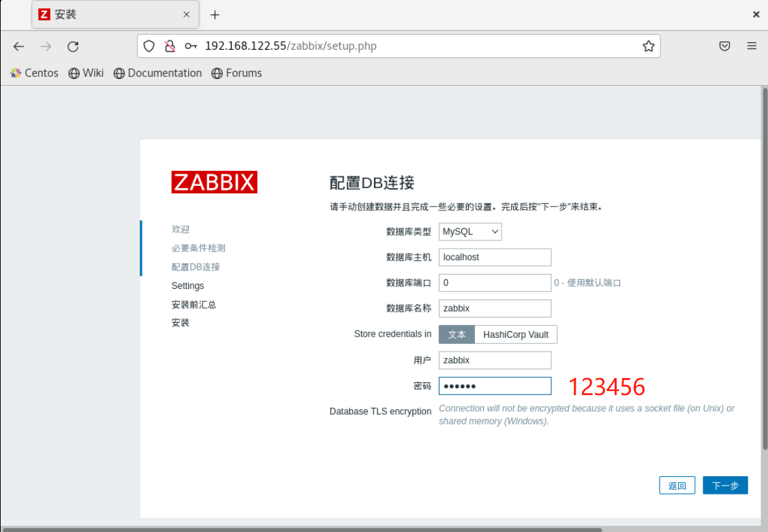Image resolution: width=768 pixels, height=532 pixels.
Task: Click the 'Connection will not be encrypted' note
Action: pos(586,415)
